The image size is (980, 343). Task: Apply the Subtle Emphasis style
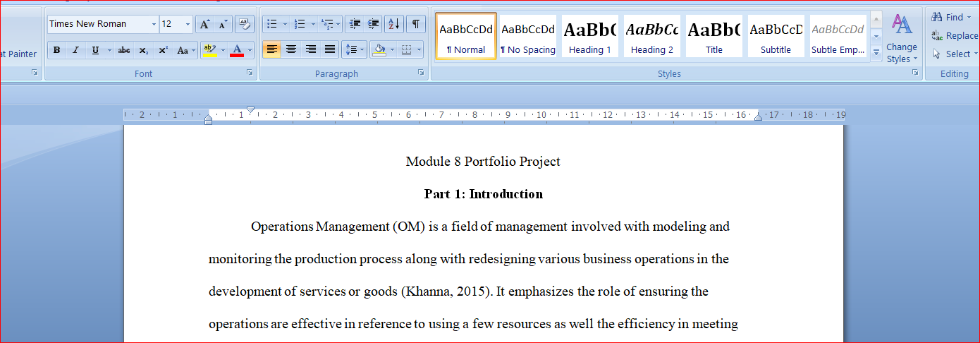point(838,36)
